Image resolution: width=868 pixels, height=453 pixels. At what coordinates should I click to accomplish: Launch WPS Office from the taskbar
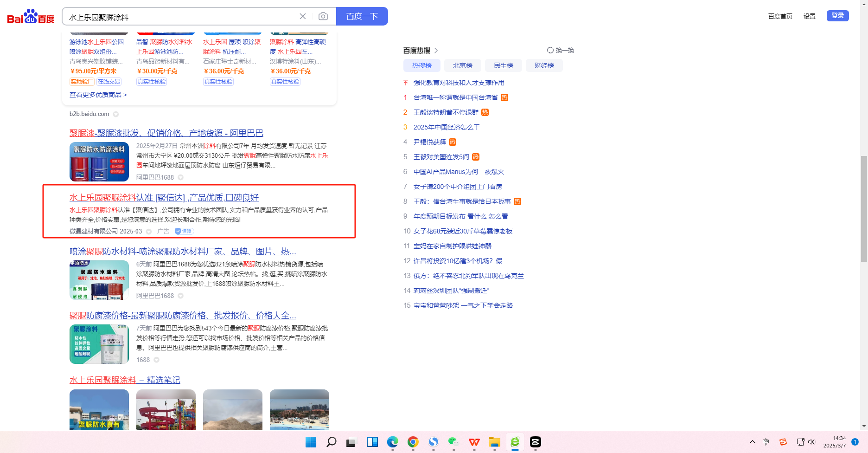[474, 442]
